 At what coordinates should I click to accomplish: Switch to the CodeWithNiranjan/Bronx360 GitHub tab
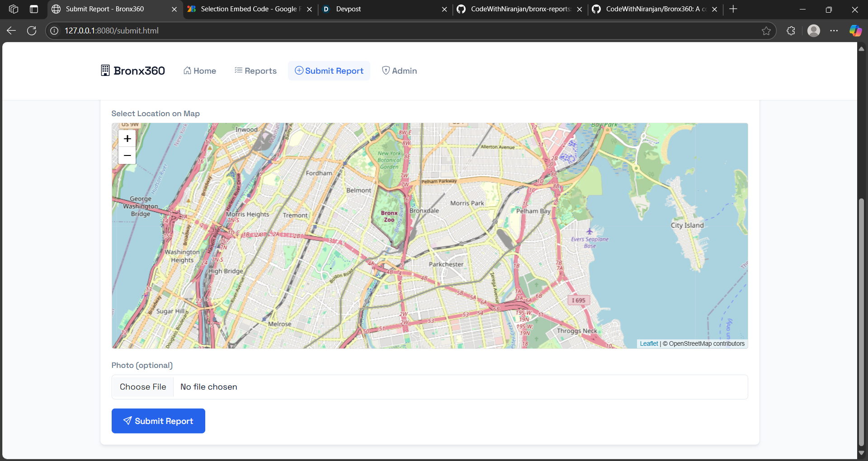click(656, 9)
